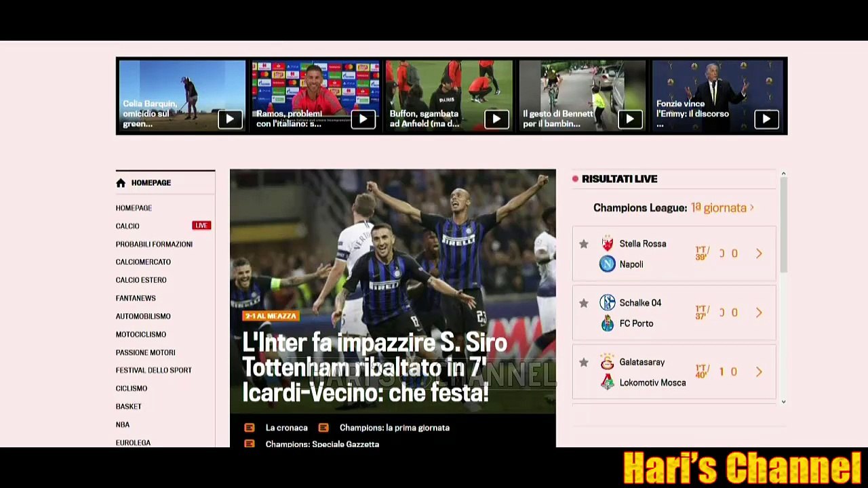The image size is (868, 488).
Task: Open BASKET section
Action: (x=129, y=407)
